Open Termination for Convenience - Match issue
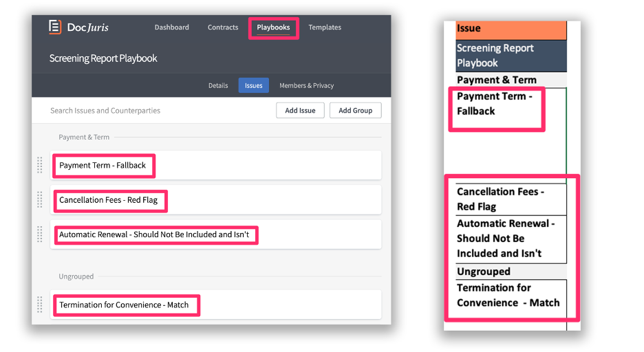644x352 pixels. tap(216, 305)
